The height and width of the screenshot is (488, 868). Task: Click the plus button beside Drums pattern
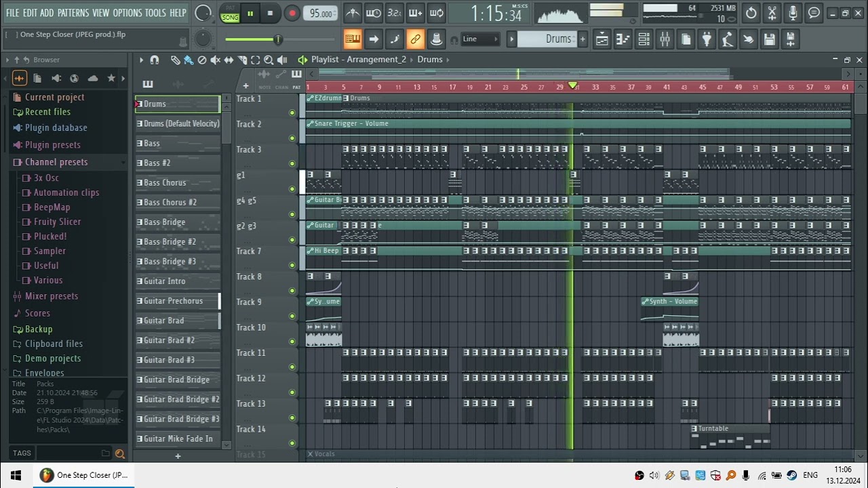582,39
